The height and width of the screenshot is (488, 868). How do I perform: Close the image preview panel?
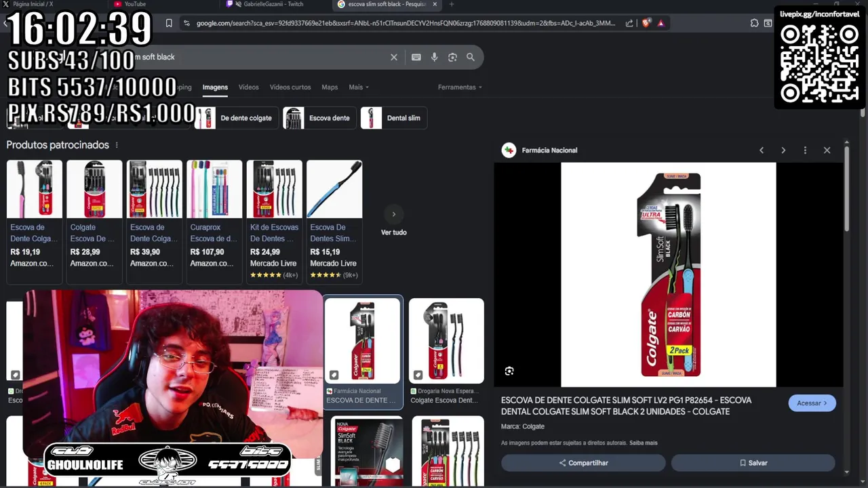(x=827, y=150)
